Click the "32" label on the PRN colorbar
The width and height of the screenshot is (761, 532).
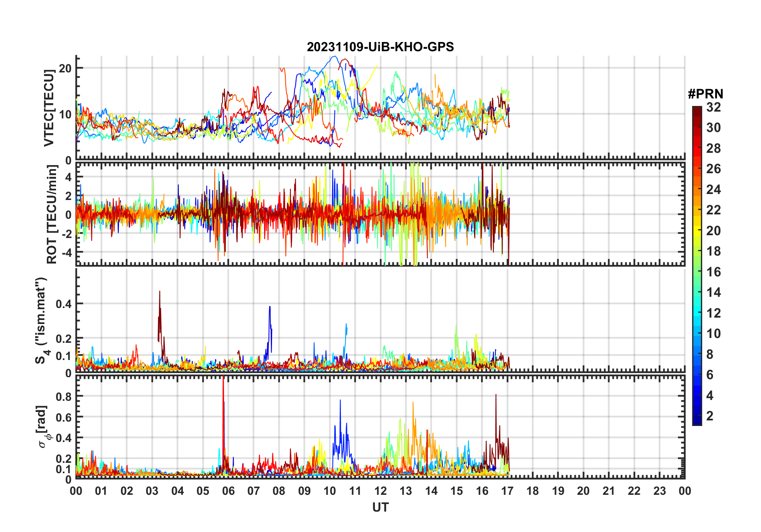coord(713,107)
